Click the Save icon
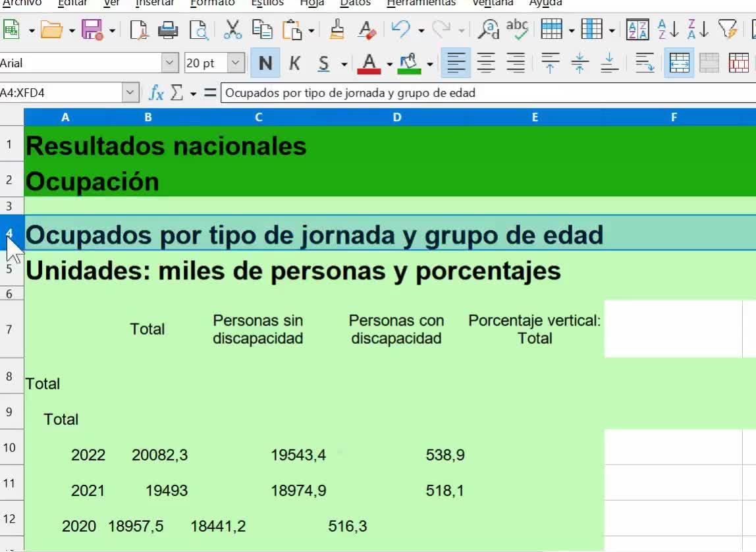The image size is (756, 552). tap(92, 30)
